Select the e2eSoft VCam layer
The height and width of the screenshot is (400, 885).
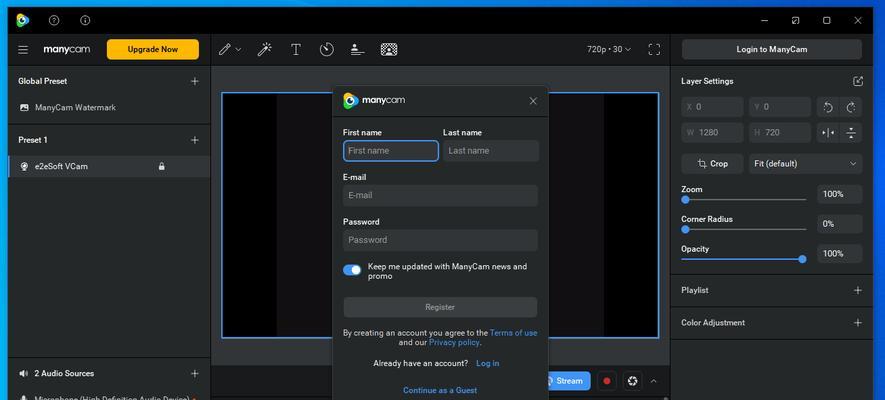pyautogui.click(x=109, y=166)
